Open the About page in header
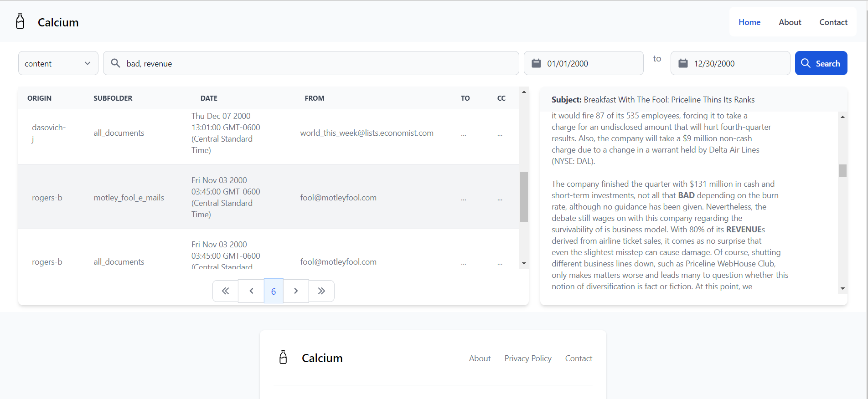The width and height of the screenshot is (868, 399). [x=790, y=22]
